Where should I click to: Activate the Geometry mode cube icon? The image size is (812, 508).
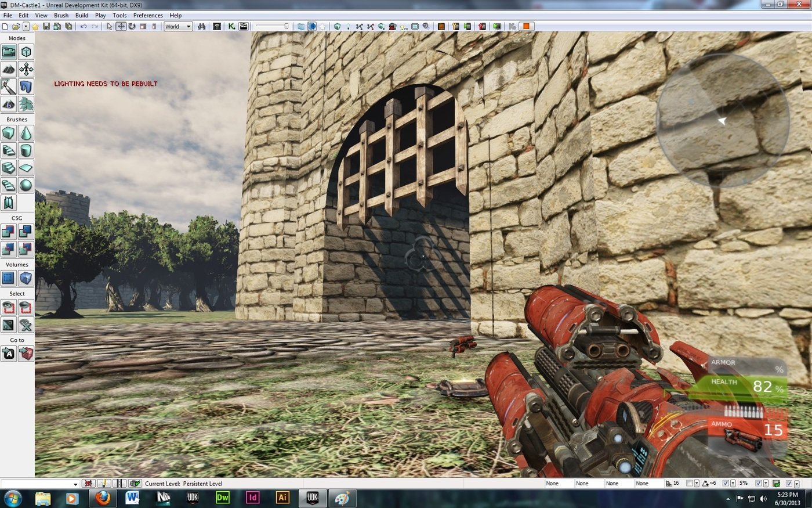coord(26,52)
